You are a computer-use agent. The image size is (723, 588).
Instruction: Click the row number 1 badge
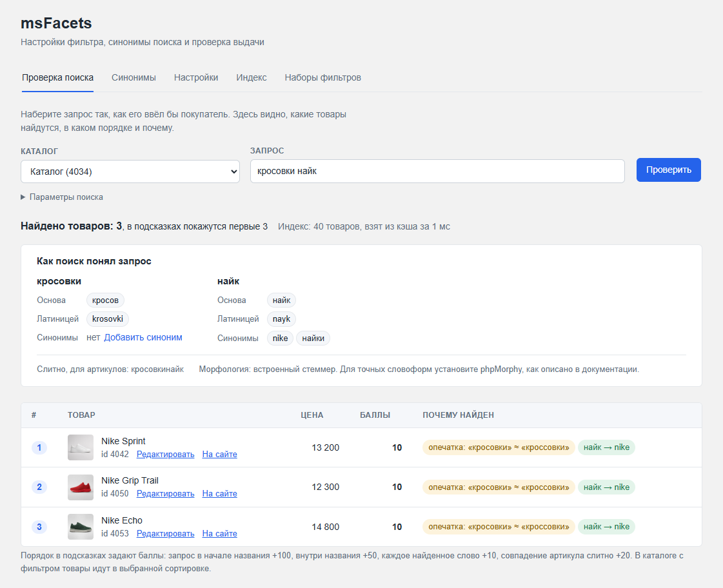(39, 447)
